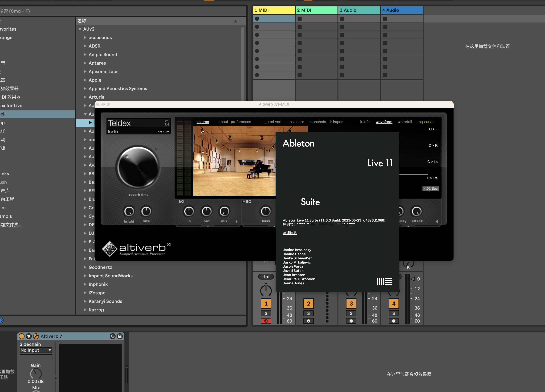The width and height of the screenshot is (545, 392).
Task: Expand the iZotope folder
Action: (x=85, y=293)
